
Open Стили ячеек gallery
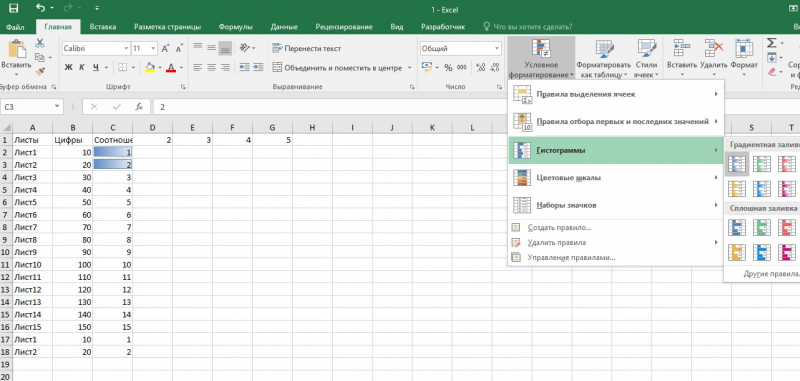pyautogui.click(x=646, y=58)
